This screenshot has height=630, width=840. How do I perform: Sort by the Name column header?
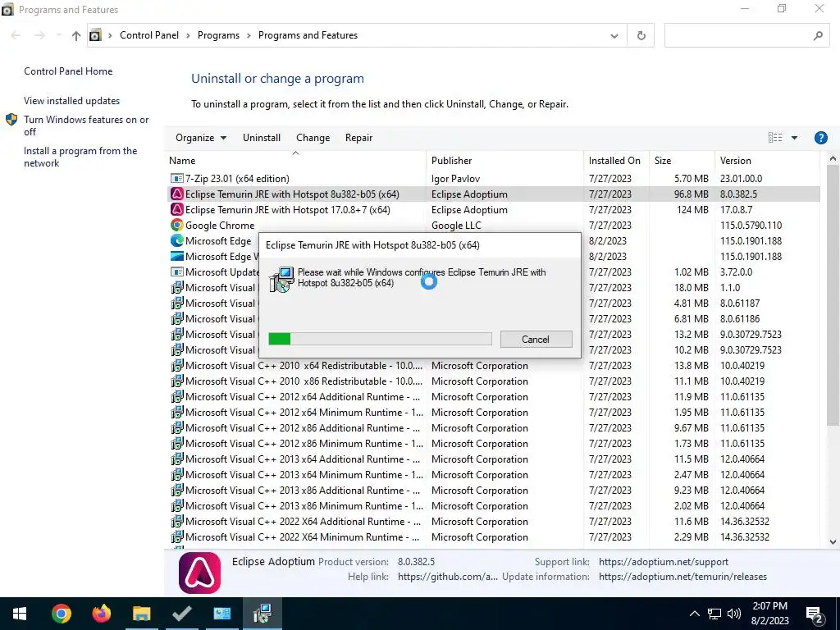tap(295, 160)
